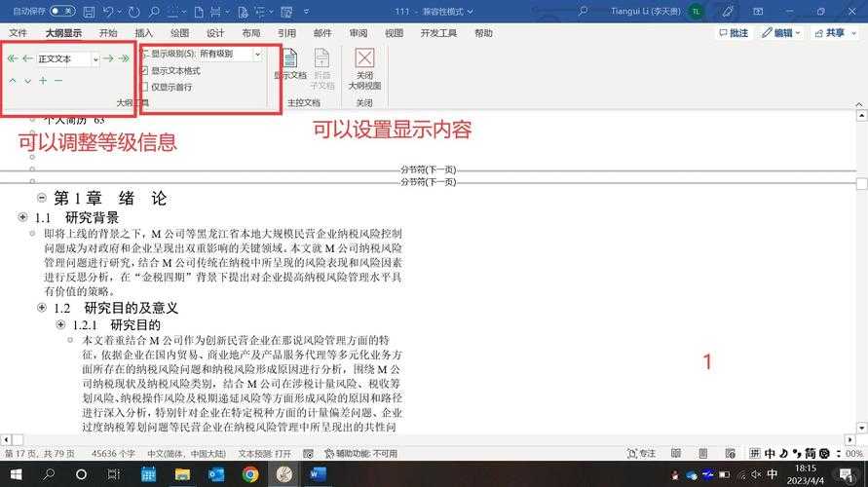Open Task View on the taskbar

[x=113, y=474]
